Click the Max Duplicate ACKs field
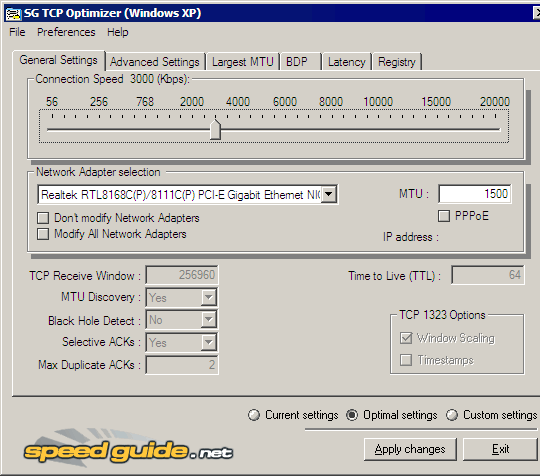 [x=182, y=365]
